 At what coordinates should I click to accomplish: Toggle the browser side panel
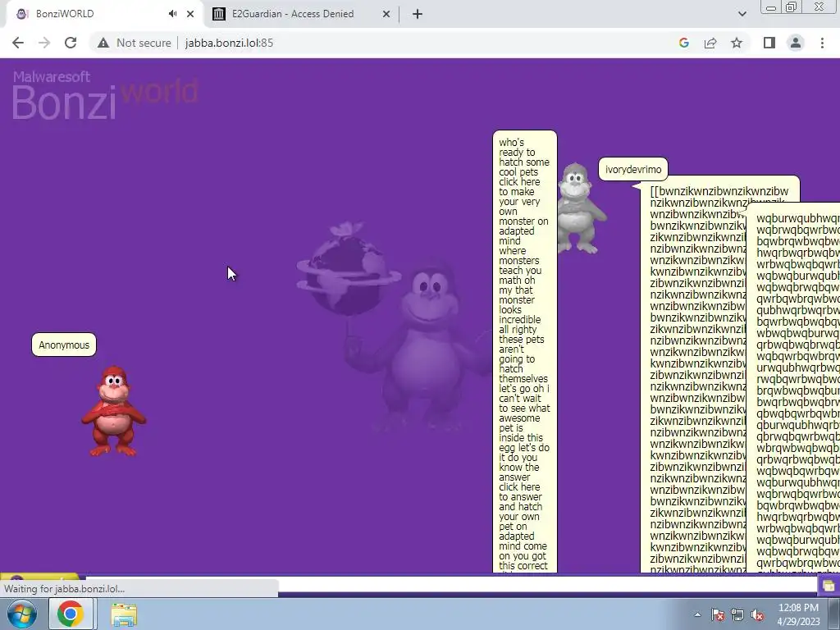[769, 43]
